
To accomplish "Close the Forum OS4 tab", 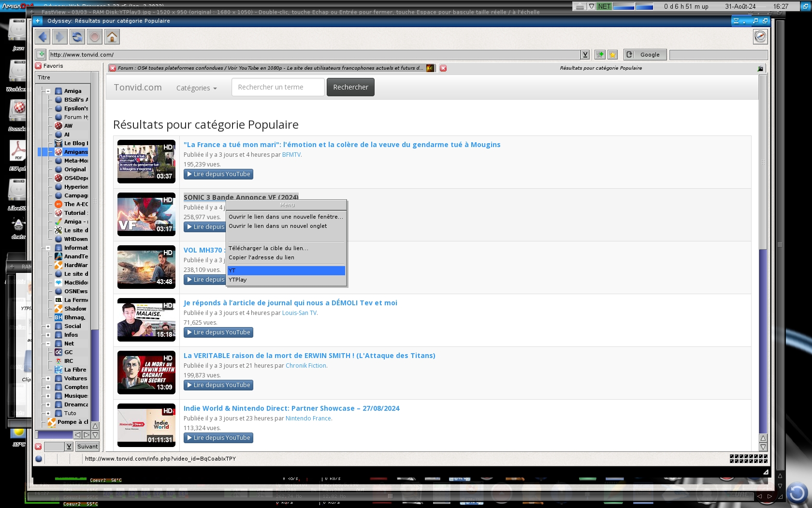I will click(x=113, y=68).
